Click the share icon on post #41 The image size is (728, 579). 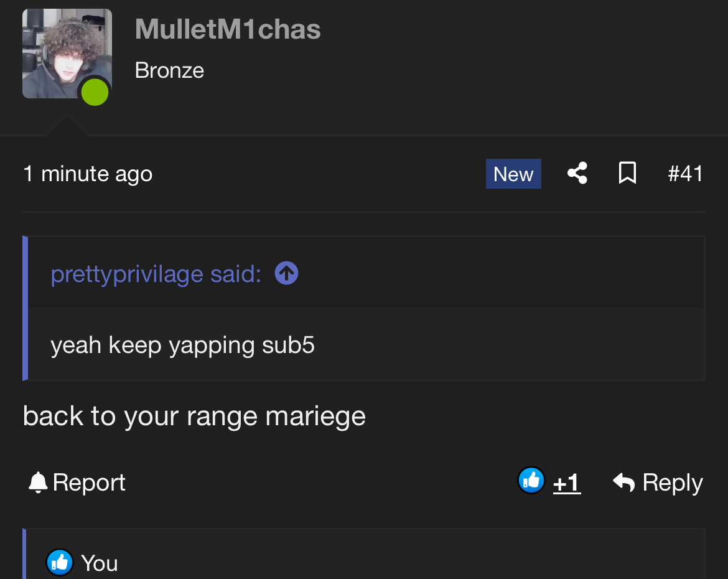[577, 173]
